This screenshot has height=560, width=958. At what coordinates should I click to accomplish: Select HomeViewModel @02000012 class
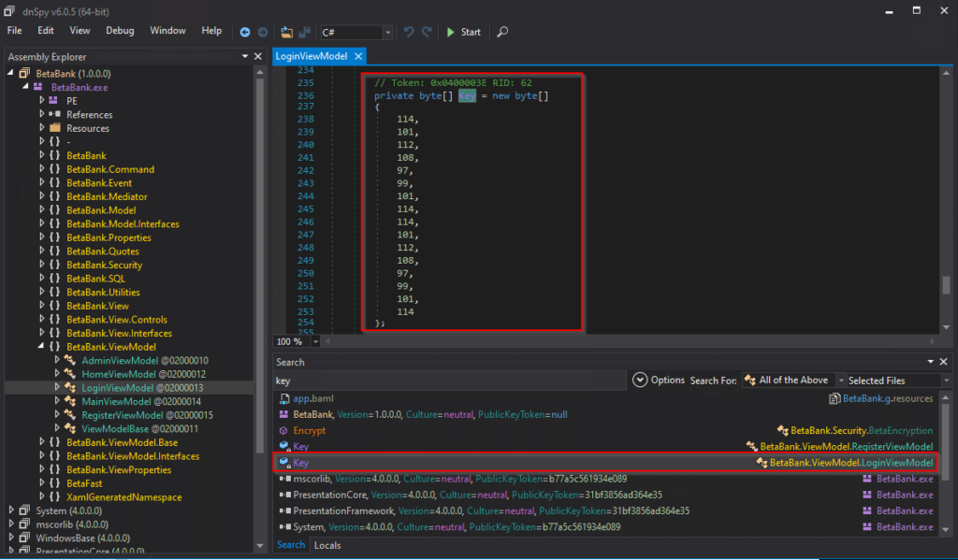tap(143, 374)
